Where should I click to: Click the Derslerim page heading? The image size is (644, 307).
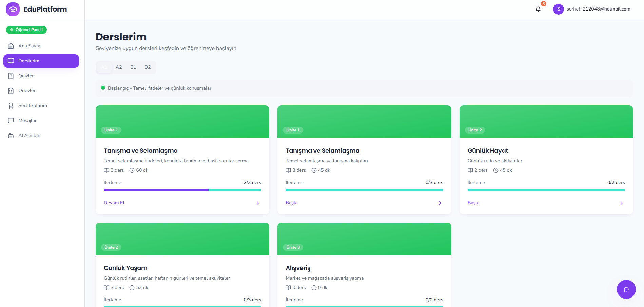(121, 37)
